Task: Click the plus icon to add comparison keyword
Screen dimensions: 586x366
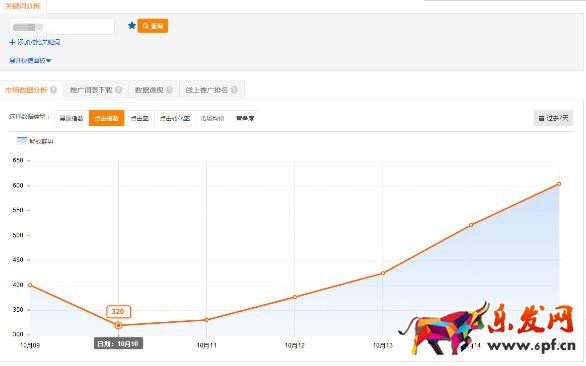Action: point(12,42)
